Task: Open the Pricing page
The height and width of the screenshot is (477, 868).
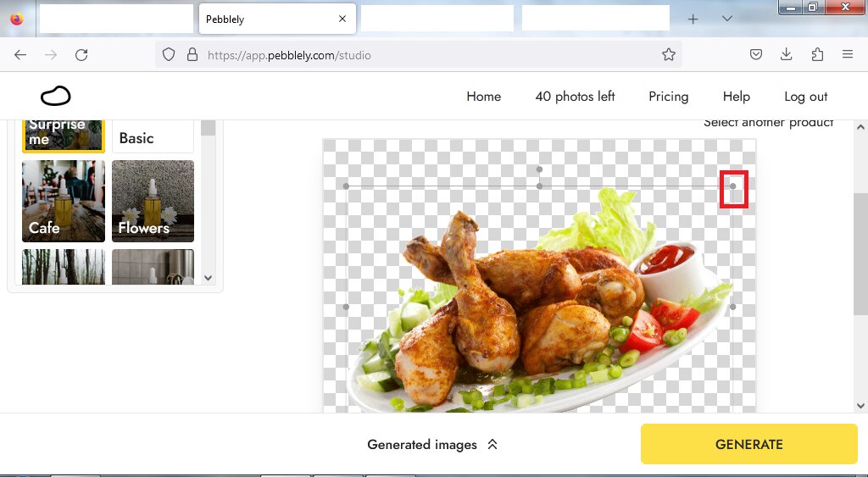Action: [x=669, y=97]
